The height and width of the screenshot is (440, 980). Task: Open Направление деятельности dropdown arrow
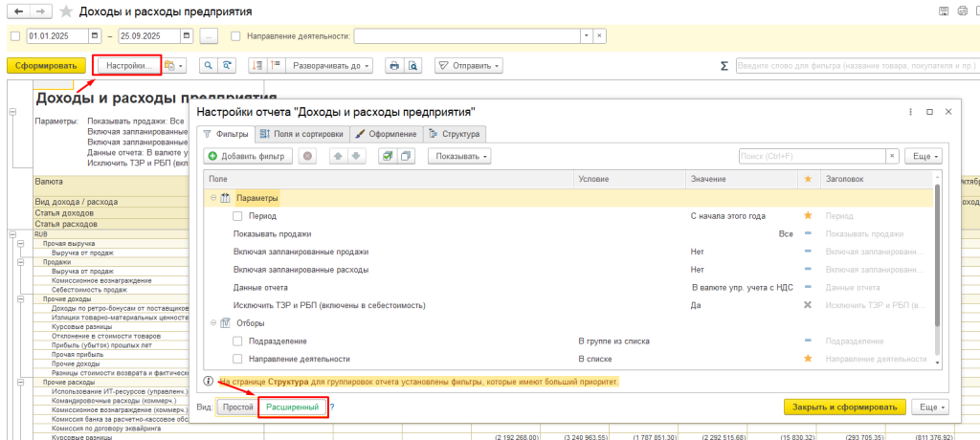pyautogui.click(x=587, y=35)
